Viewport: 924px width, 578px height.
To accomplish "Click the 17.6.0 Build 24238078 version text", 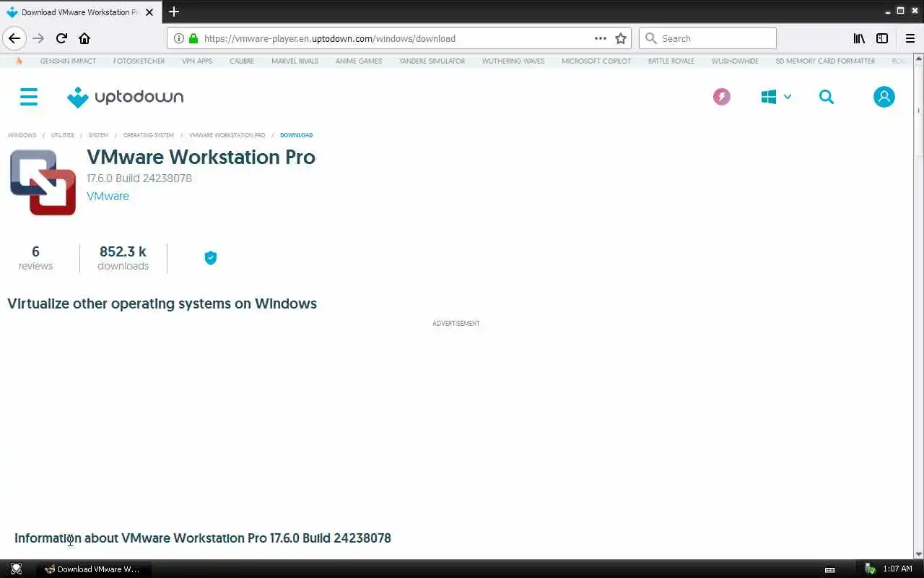I will [139, 178].
